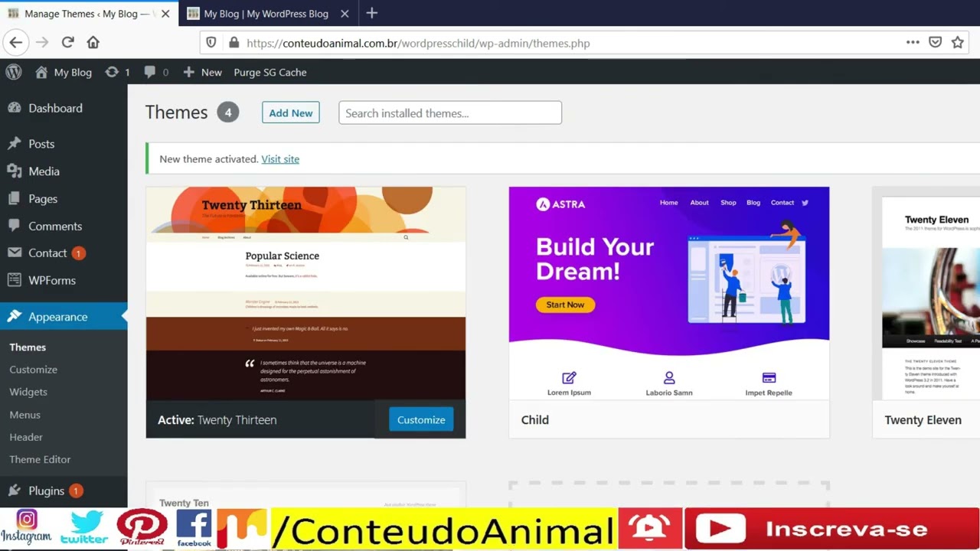The image size is (980, 551).
Task: Click the browser home icon
Action: (93, 43)
